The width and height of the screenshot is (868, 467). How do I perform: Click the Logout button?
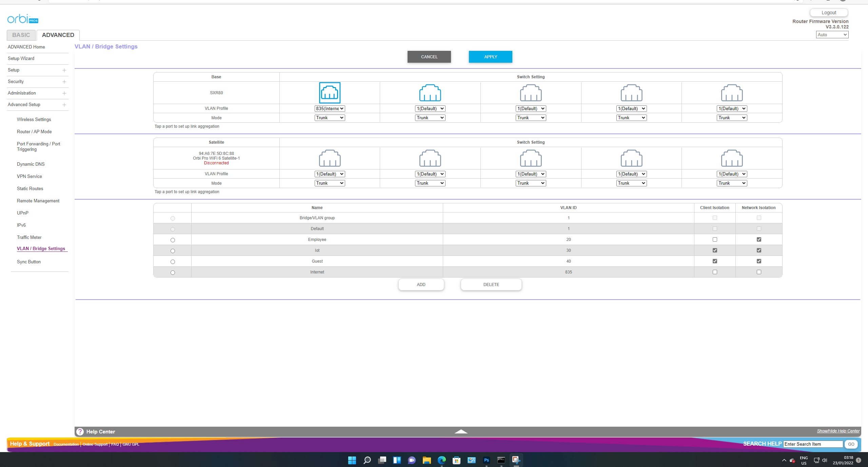click(x=829, y=13)
